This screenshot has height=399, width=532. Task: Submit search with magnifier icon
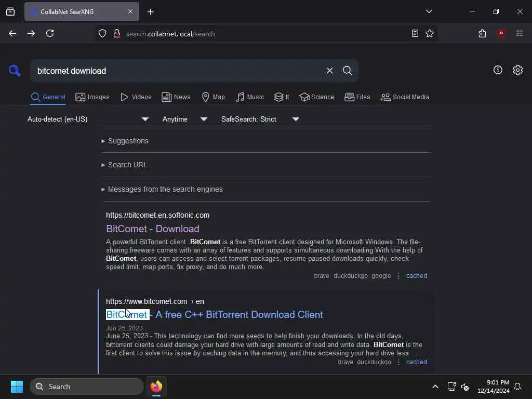coord(347,71)
